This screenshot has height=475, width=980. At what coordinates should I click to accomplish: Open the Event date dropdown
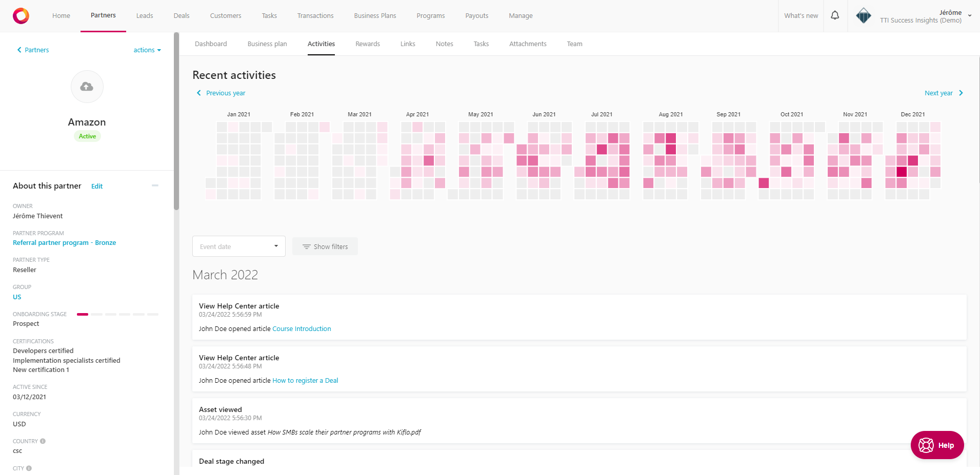point(239,246)
